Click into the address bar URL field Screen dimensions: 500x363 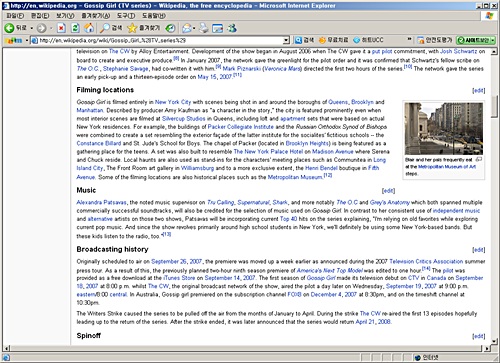160,41
